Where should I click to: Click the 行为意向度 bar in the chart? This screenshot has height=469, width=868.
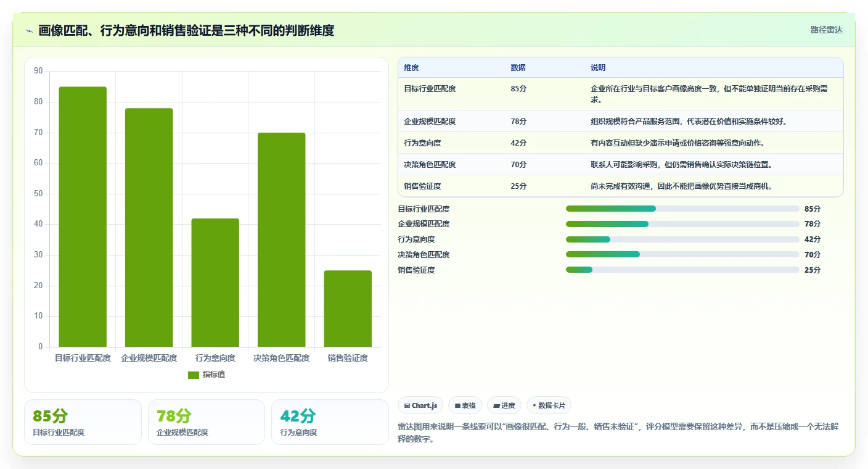(x=215, y=283)
